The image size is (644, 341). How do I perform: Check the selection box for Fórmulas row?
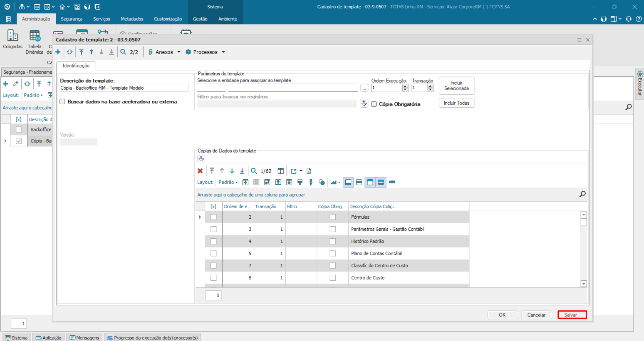213,217
